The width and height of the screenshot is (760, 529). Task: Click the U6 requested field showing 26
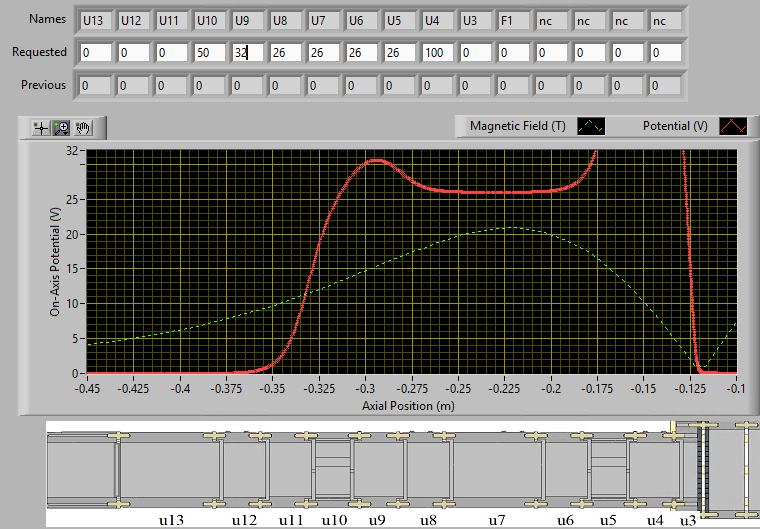[x=362, y=53]
